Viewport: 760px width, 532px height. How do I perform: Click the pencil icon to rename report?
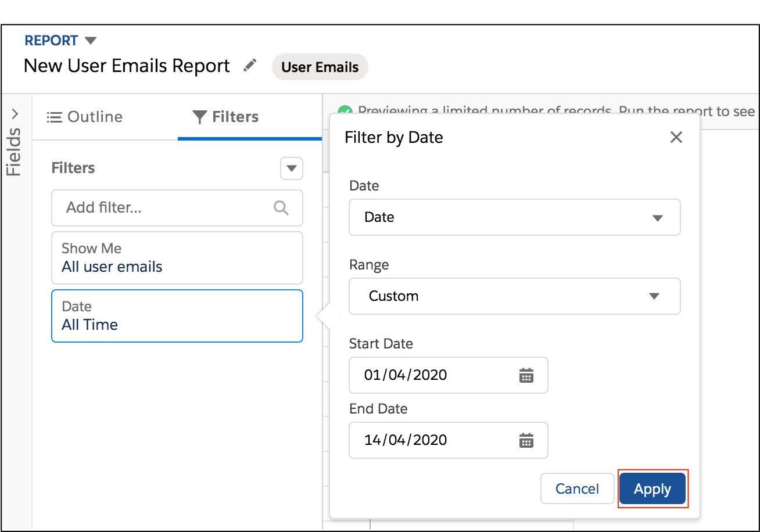click(x=250, y=66)
